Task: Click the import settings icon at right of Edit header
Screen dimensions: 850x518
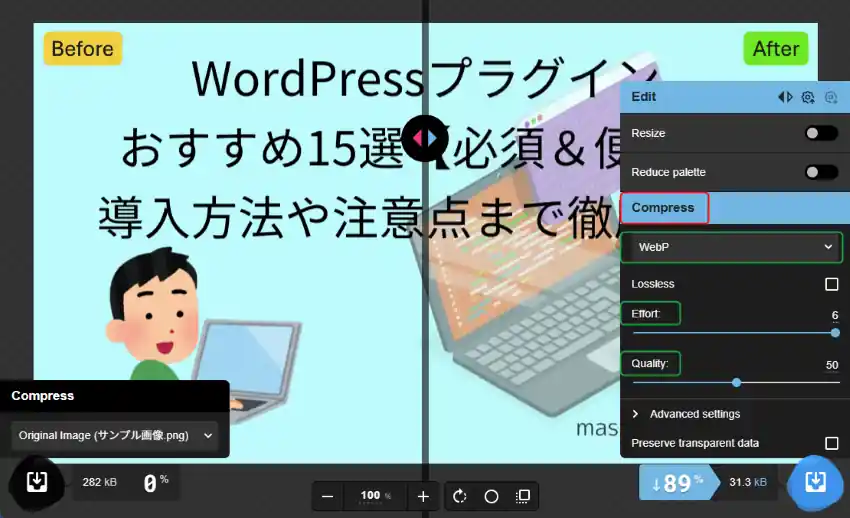Action: pos(830,97)
